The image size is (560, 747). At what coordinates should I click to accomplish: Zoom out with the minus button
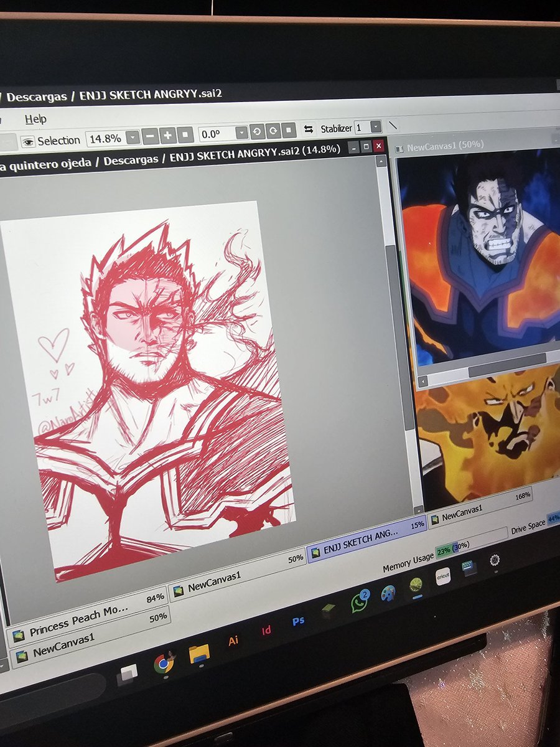151,136
